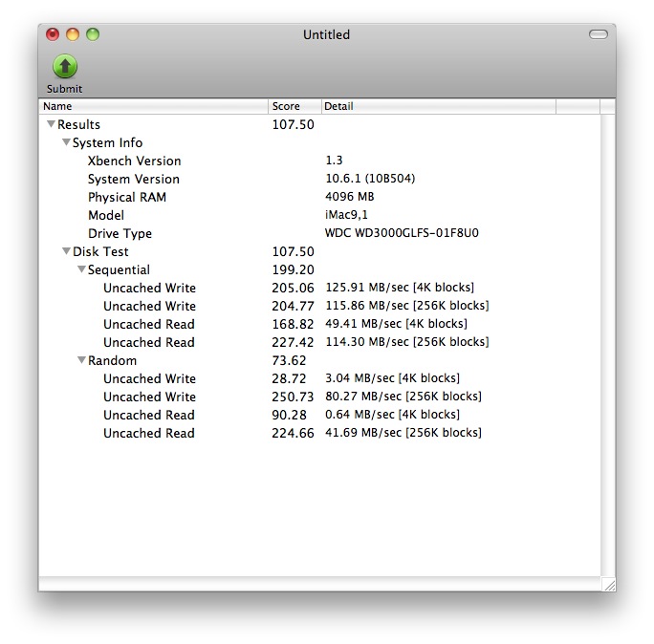Viewport: 654px width, 644px height.
Task: Minimize window using the yellow button
Action: [73, 34]
